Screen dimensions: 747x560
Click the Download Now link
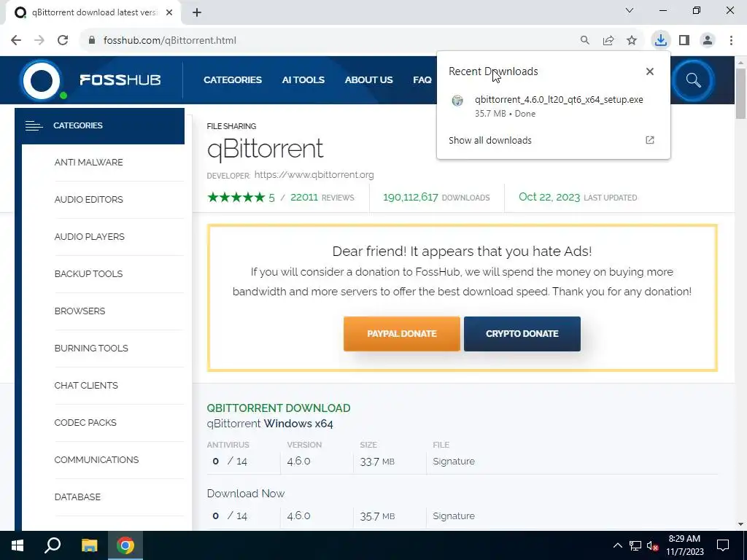pyautogui.click(x=246, y=494)
